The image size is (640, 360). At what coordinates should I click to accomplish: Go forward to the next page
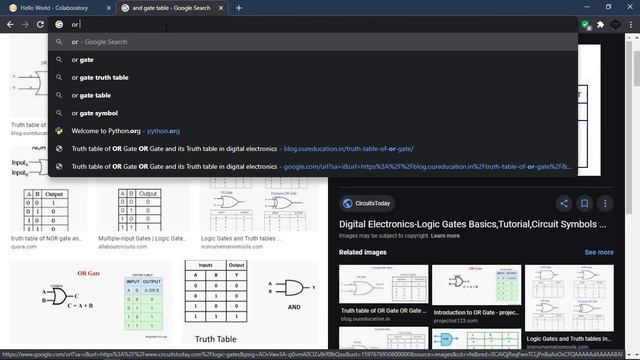(25, 24)
